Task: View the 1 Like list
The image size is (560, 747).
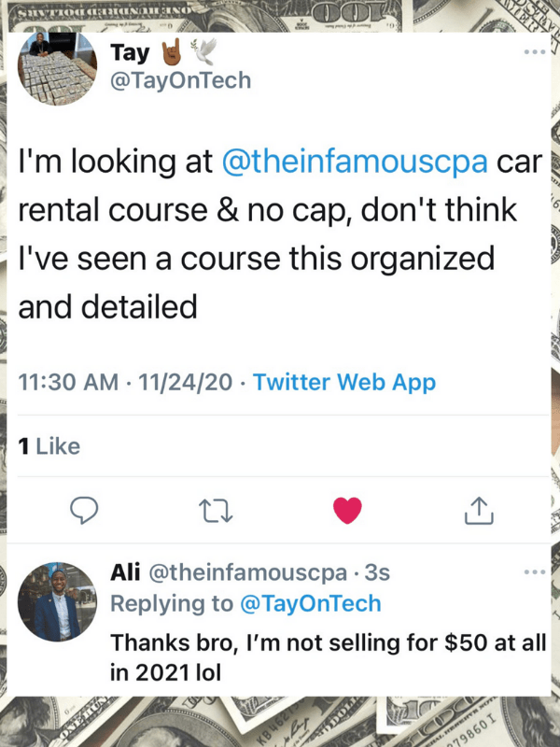Action: tap(49, 446)
